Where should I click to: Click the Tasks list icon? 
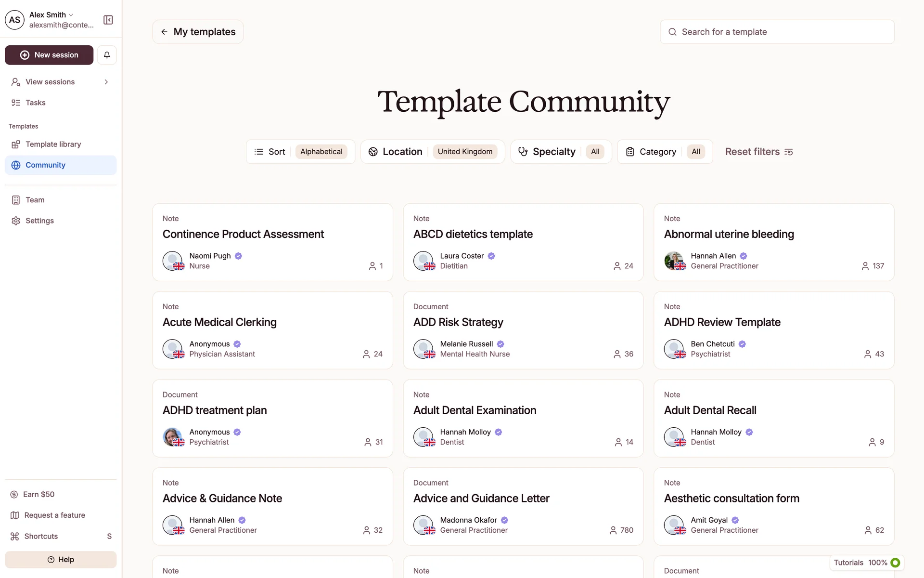(16, 103)
